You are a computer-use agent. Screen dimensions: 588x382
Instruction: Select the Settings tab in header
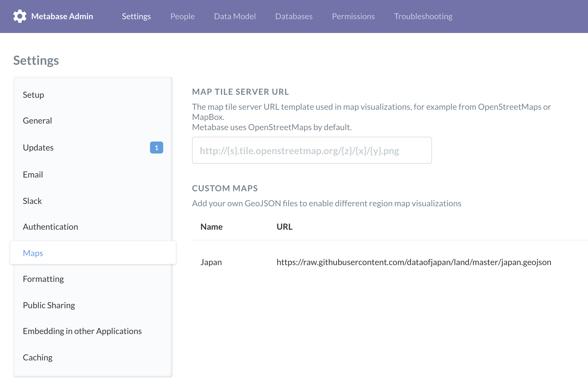[x=136, y=16]
